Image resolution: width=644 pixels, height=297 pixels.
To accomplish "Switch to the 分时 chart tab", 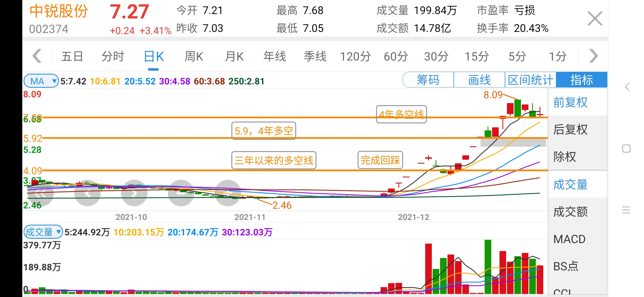I will [x=113, y=57].
